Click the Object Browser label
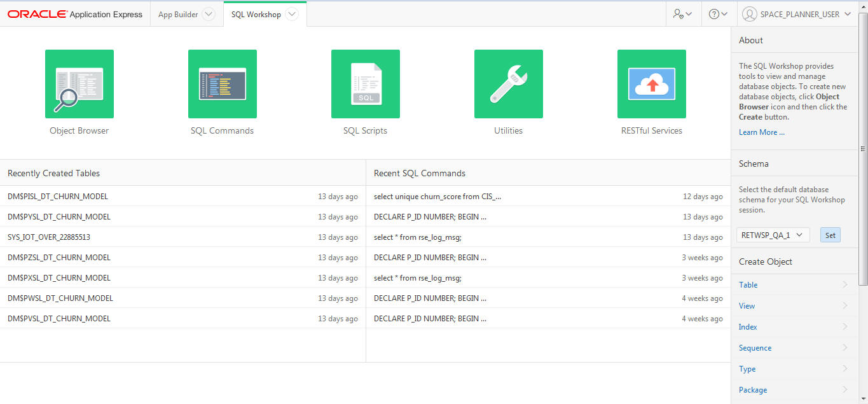The image size is (868, 404). [x=79, y=130]
